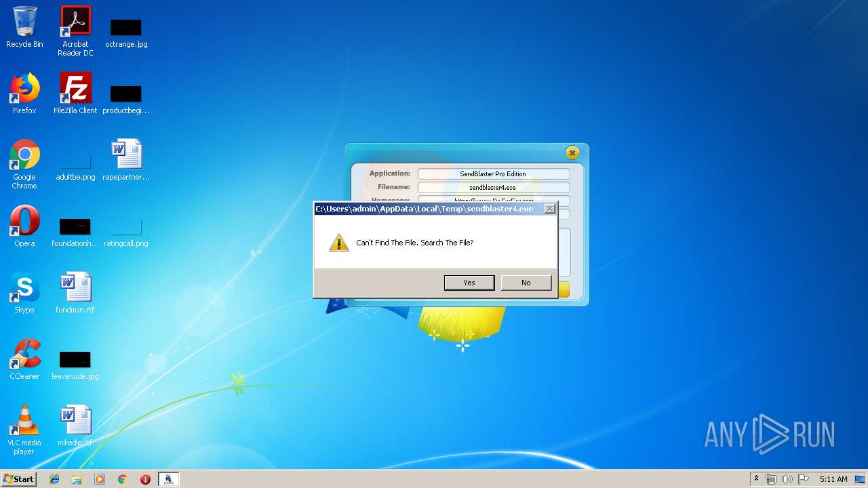Screen dimensions: 868x488
Task: Select adultbe.png file icon
Action: [x=75, y=166]
